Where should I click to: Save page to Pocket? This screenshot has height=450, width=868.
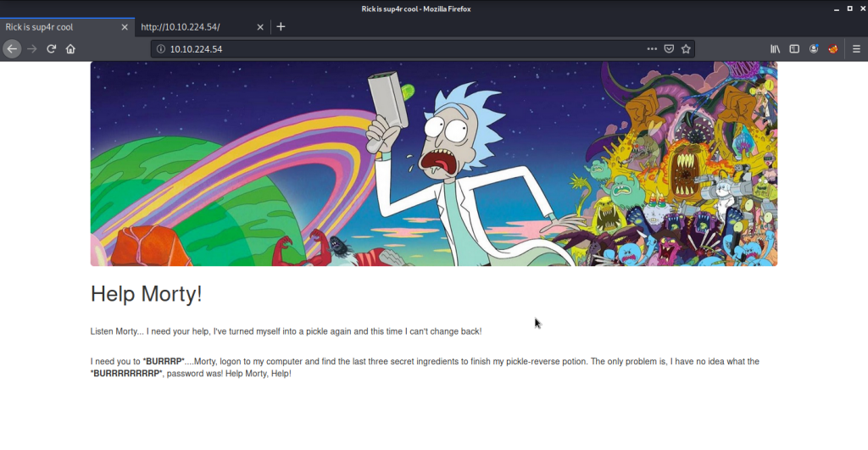[669, 49]
